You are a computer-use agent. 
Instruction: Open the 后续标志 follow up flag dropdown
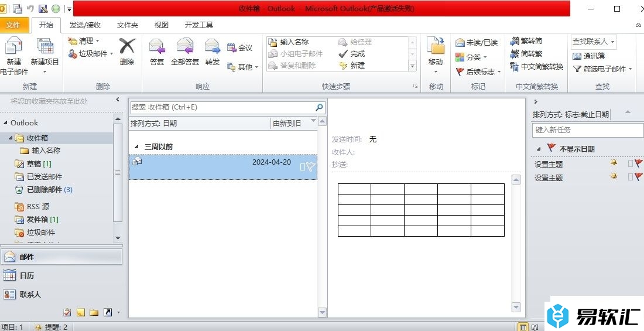[x=478, y=72]
